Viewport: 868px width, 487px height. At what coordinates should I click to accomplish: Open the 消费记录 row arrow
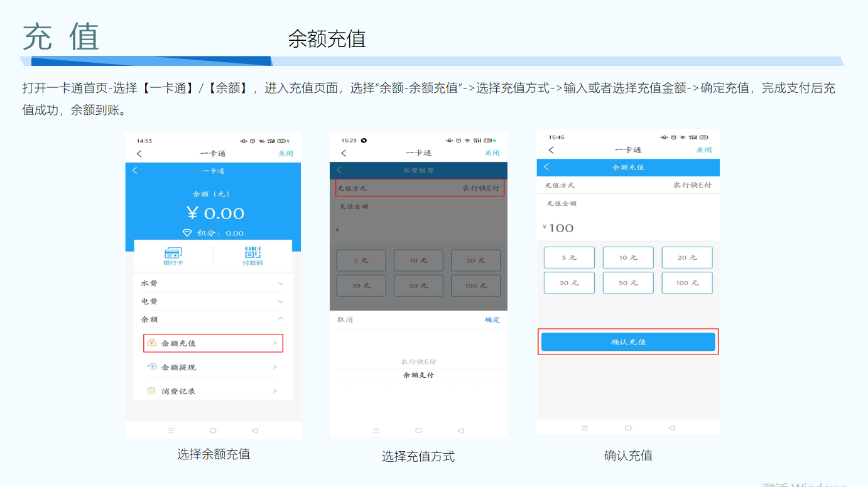coord(274,391)
